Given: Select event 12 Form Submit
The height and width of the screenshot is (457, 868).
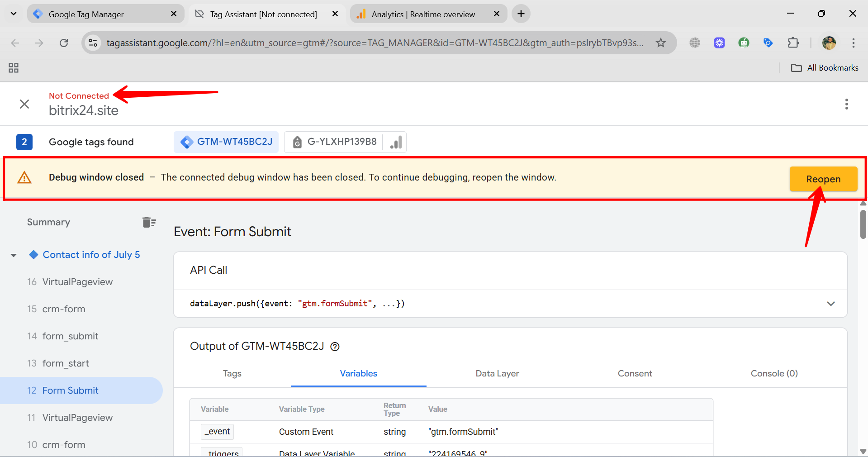Looking at the screenshot, I should tap(81, 390).
